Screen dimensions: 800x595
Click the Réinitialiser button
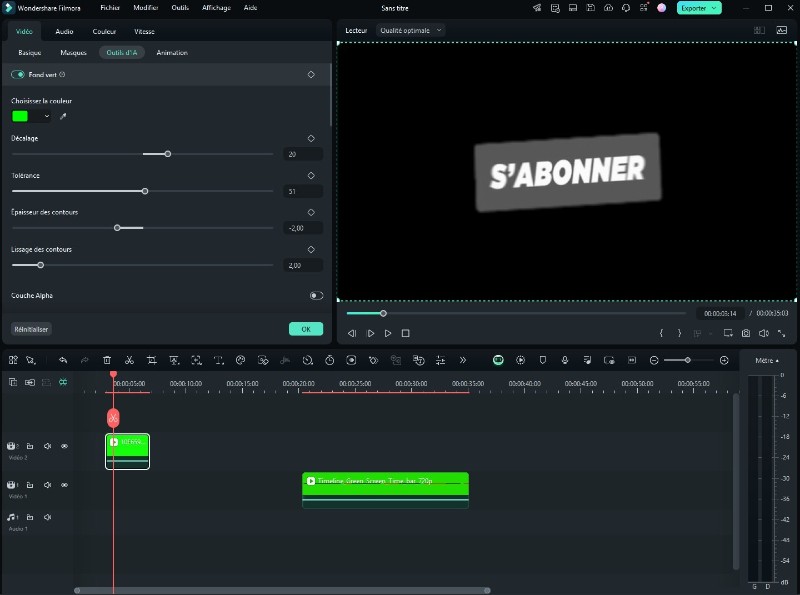(31, 329)
